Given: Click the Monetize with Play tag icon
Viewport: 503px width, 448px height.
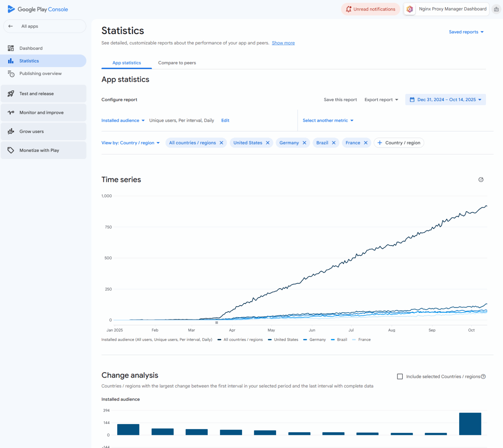Looking at the screenshot, I should [11, 150].
